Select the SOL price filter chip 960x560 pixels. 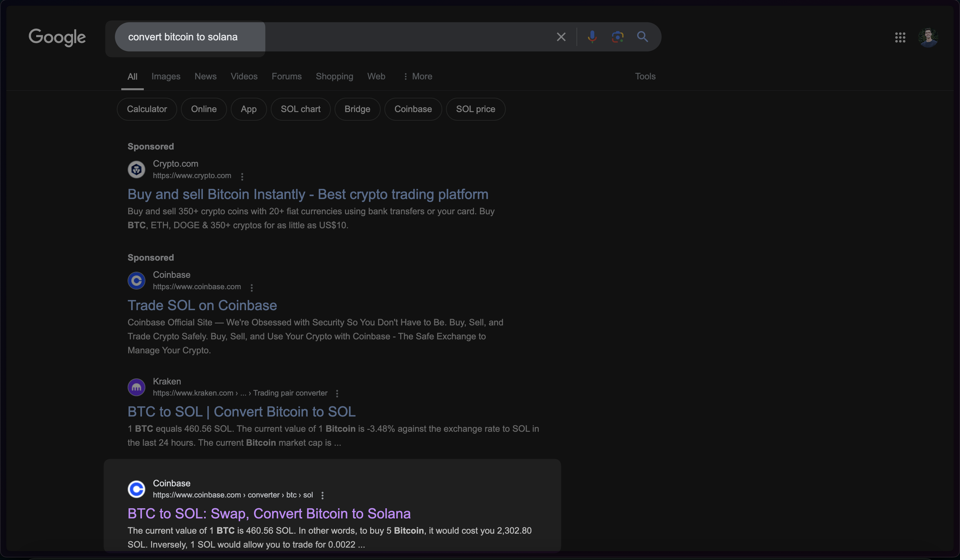point(476,109)
